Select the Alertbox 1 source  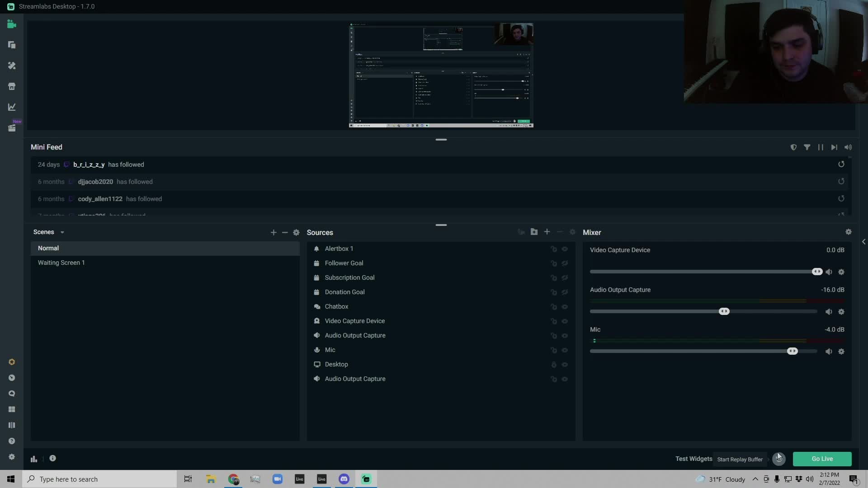click(441, 249)
